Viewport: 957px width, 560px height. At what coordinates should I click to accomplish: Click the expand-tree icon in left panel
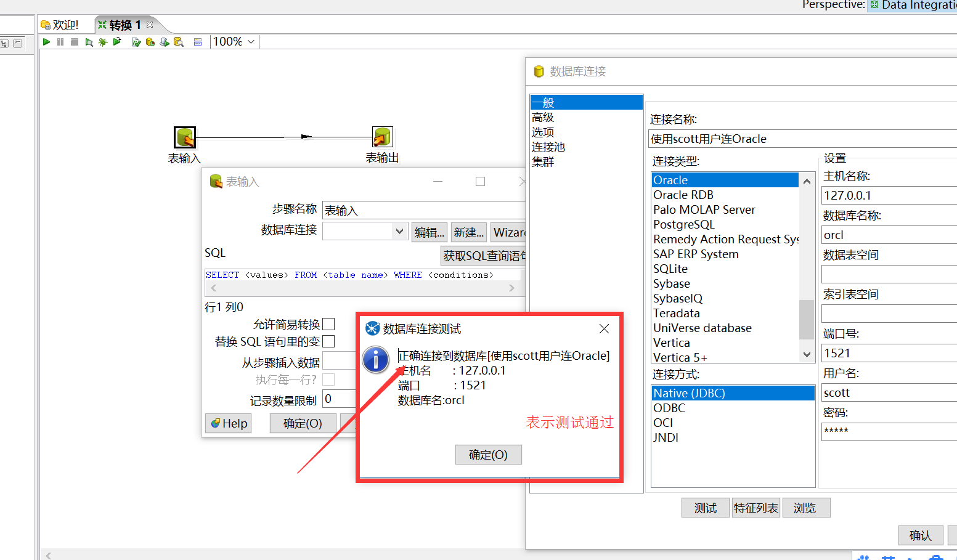(x=4, y=44)
